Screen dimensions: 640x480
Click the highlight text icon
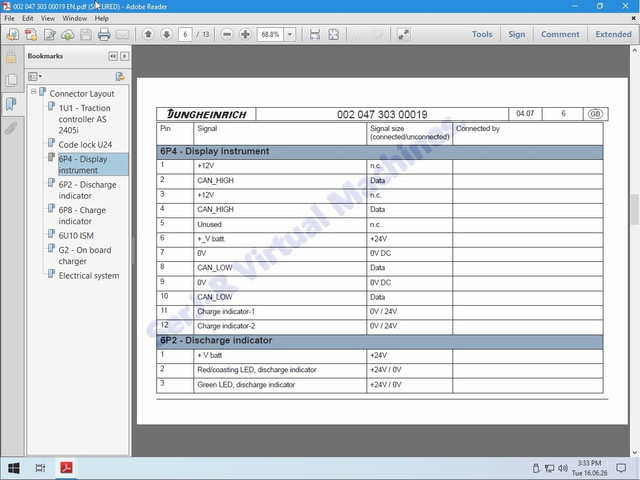click(x=377, y=34)
